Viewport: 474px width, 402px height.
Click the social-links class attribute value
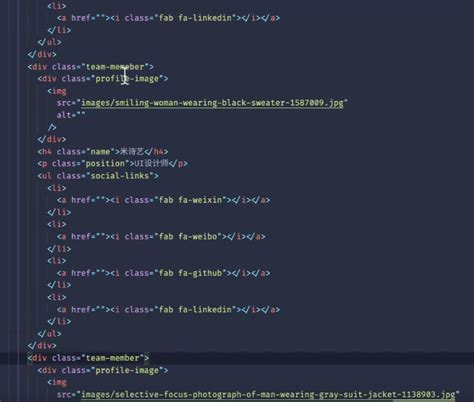(x=120, y=176)
